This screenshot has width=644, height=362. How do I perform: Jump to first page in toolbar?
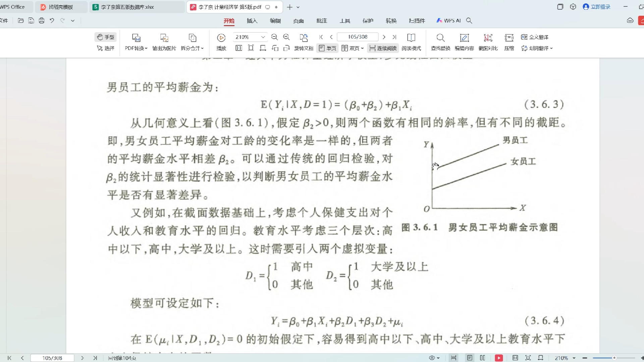[321, 37]
